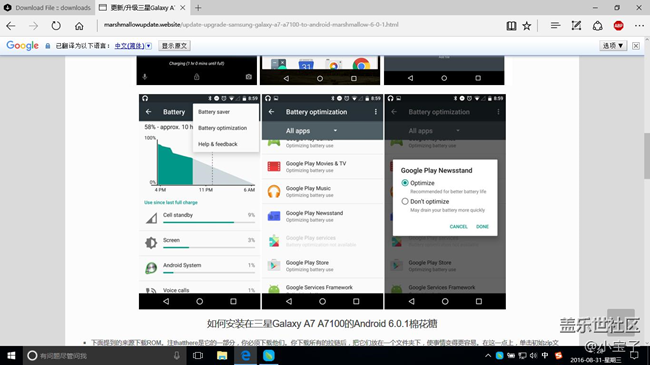The height and width of the screenshot is (365, 650).
Task: Expand the 选项 options dropdown
Action: (x=613, y=46)
